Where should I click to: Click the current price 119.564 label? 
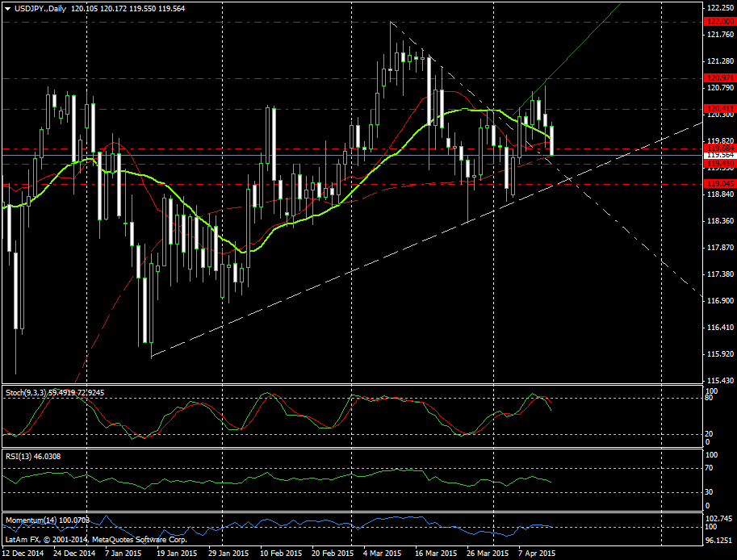718,155
